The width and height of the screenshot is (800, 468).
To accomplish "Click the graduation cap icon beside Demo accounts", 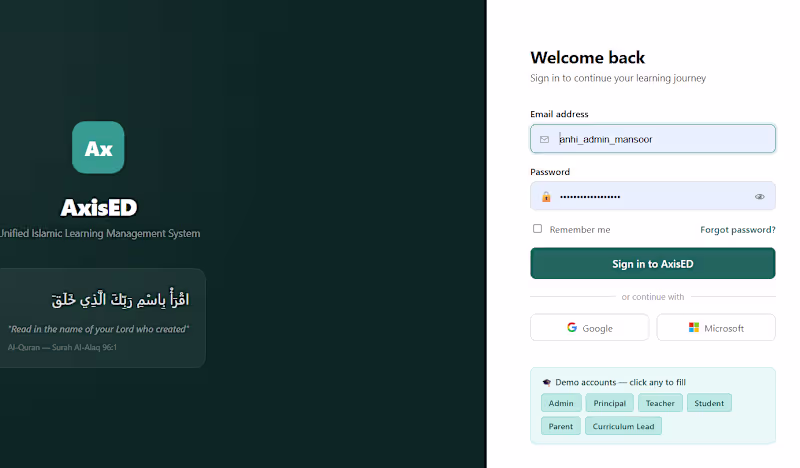I will pyautogui.click(x=546, y=382).
